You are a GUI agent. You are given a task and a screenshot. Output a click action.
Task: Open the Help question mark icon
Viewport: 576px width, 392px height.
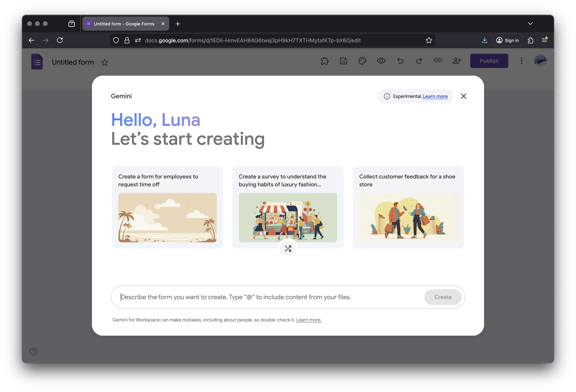point(33,351)
